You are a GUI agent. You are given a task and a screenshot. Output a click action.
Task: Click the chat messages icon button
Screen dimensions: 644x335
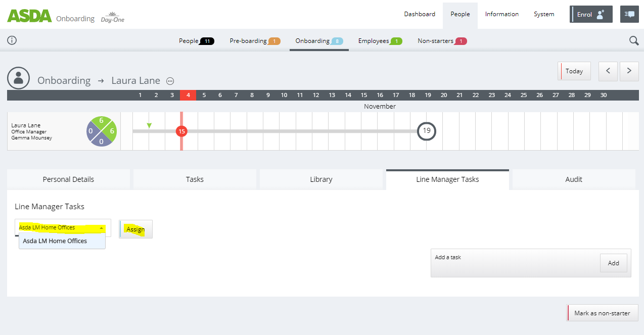click(x=629, y=14)
